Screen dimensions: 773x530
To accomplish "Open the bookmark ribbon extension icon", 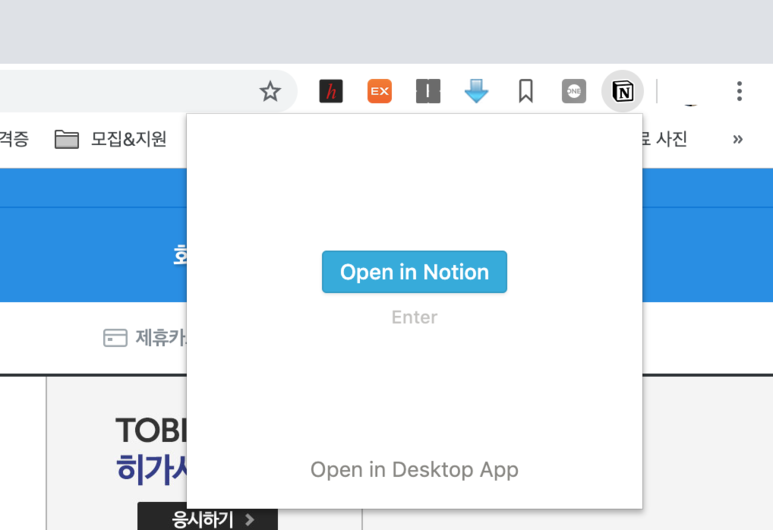I will [526, 91].
